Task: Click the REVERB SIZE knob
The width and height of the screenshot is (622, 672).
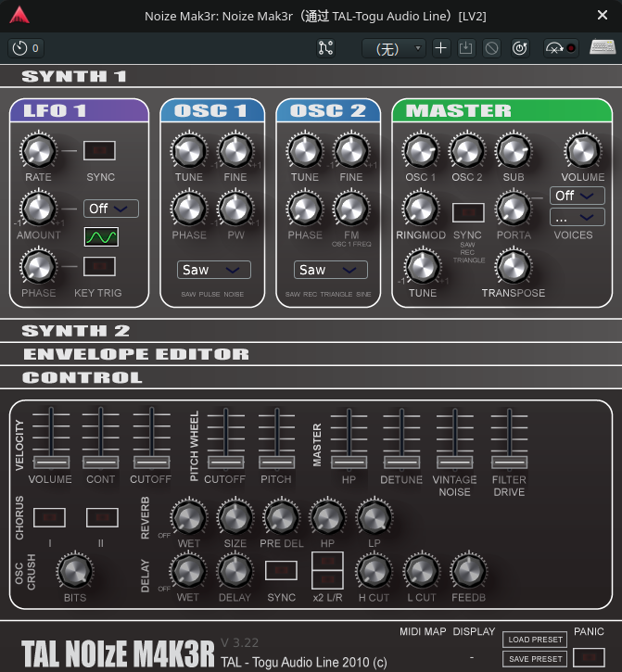Action: pyautogui.click(x=235, y=517)
